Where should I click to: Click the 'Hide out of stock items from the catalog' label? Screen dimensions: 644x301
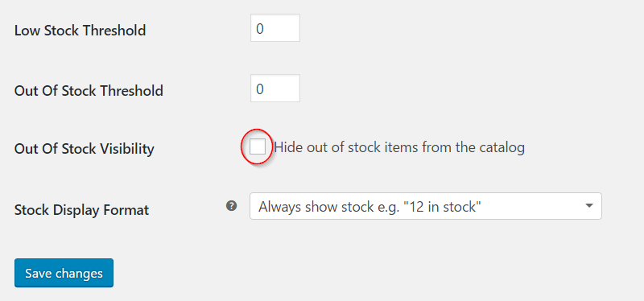point(399,147)
